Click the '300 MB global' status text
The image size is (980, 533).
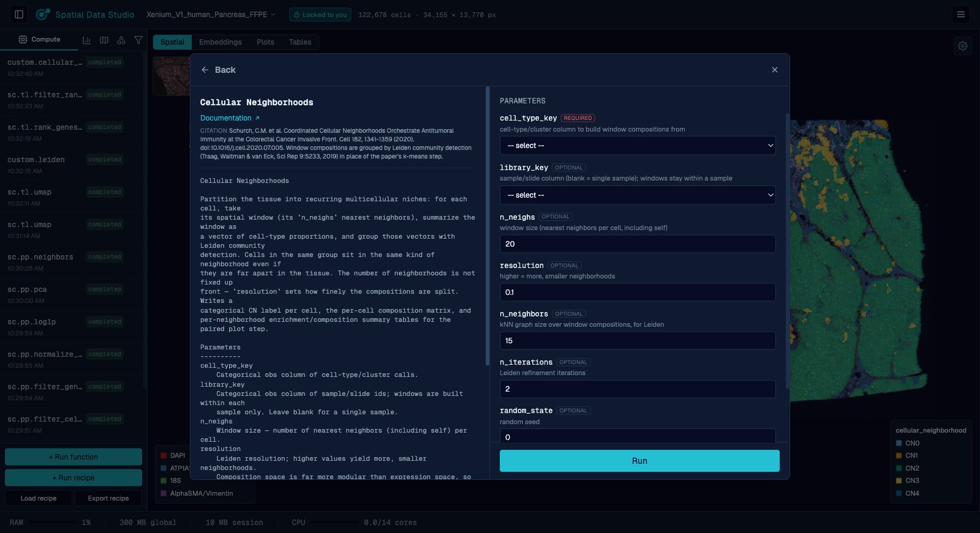(148, 523)
